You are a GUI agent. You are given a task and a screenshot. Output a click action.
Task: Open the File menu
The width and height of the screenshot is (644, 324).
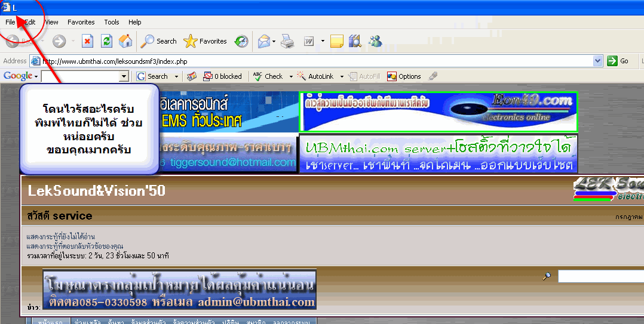pos(10,22)
